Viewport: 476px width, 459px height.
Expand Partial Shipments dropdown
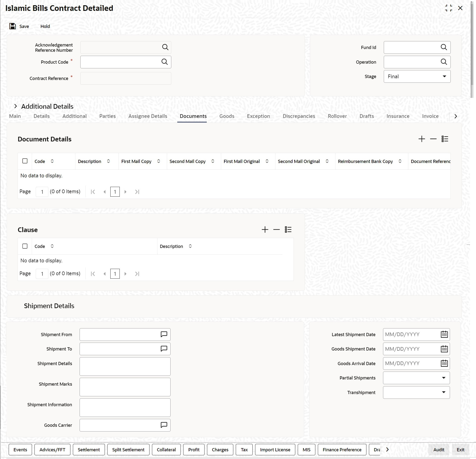click(416, 378)
